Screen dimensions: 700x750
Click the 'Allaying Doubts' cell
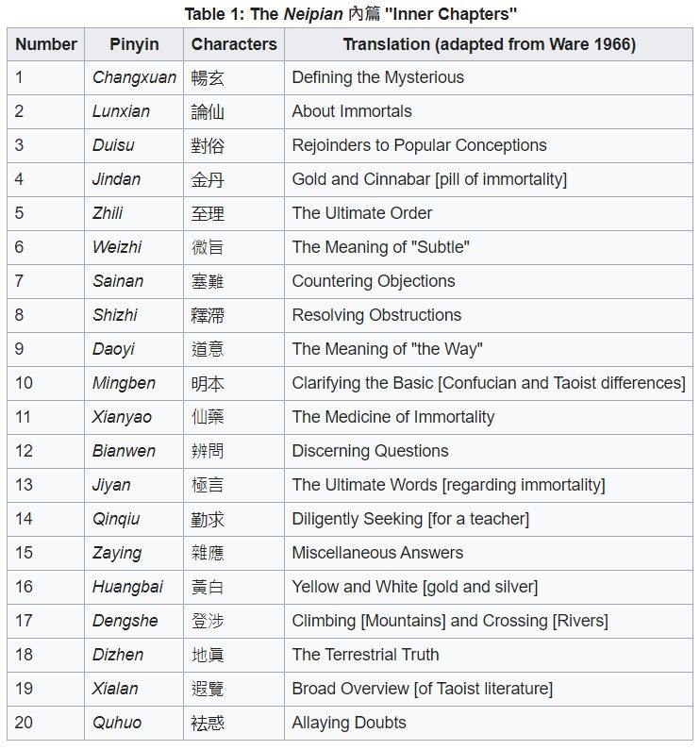point(349,723)
